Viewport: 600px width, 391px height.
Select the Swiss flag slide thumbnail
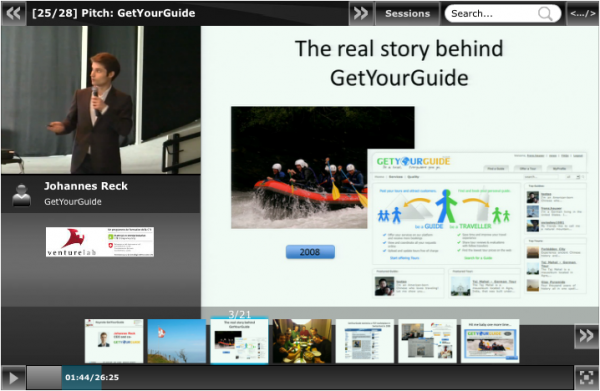[x=177, y=341]
